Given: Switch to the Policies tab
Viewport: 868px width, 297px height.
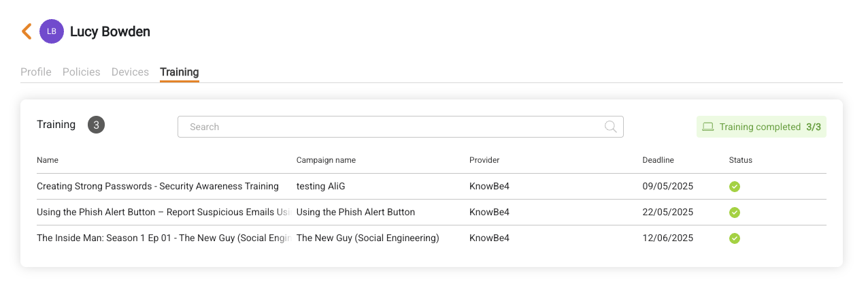Looking at the screenshot, I should (82, 72).
